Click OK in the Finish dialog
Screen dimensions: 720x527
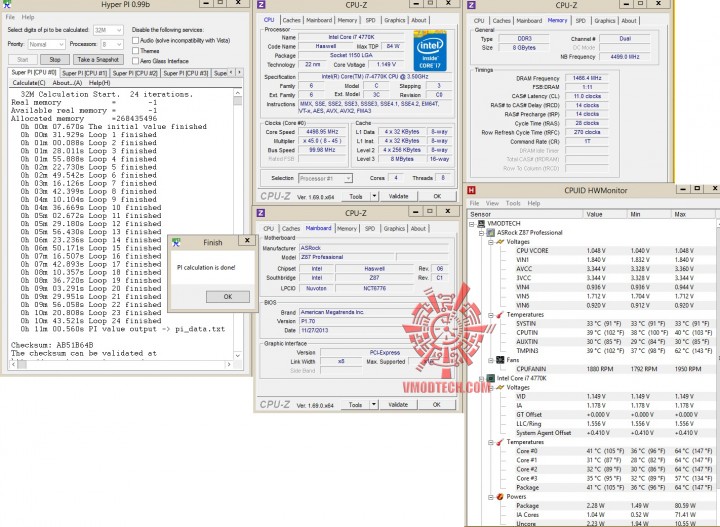click(x=228, y=297)
